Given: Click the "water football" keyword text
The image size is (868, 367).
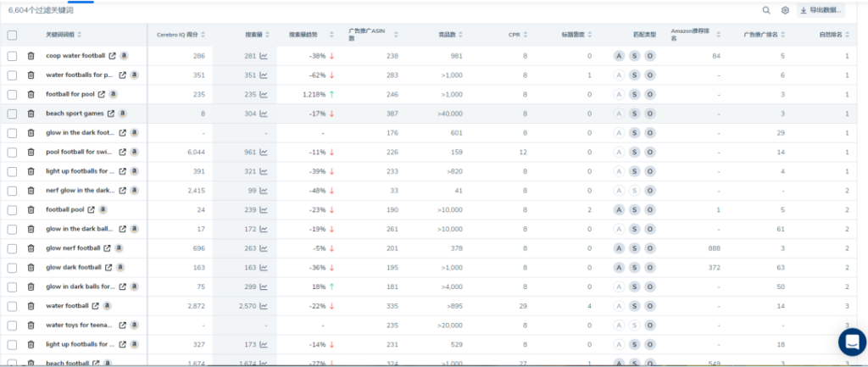Looking at the screenshot, I should 67,305.
